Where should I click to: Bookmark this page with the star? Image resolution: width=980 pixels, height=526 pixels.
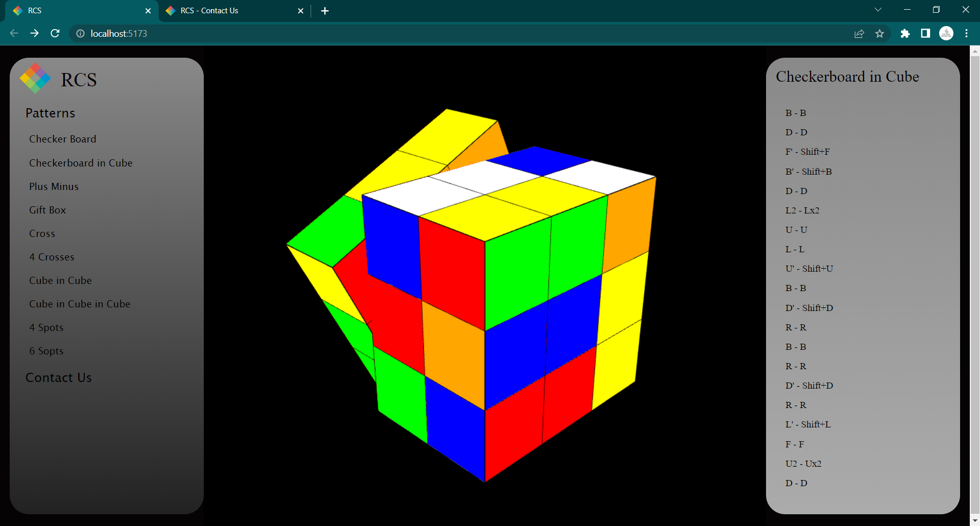click(x=880, y=33)
